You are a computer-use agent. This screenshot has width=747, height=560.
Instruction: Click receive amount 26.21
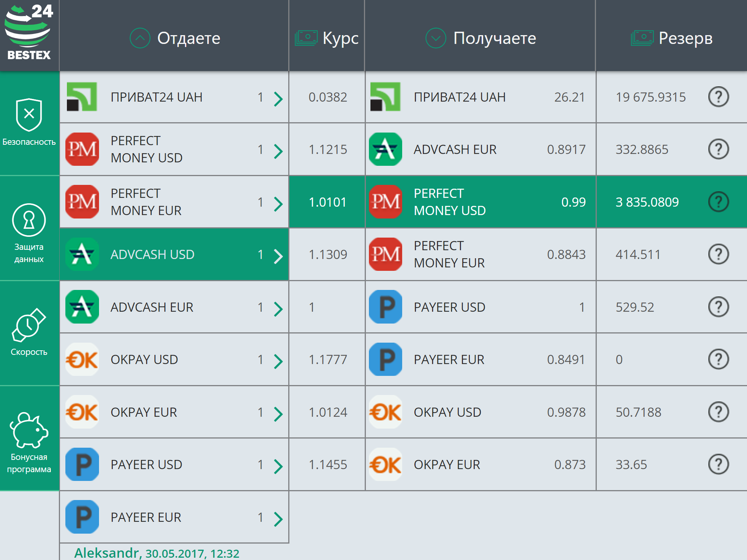pos(570,97)
